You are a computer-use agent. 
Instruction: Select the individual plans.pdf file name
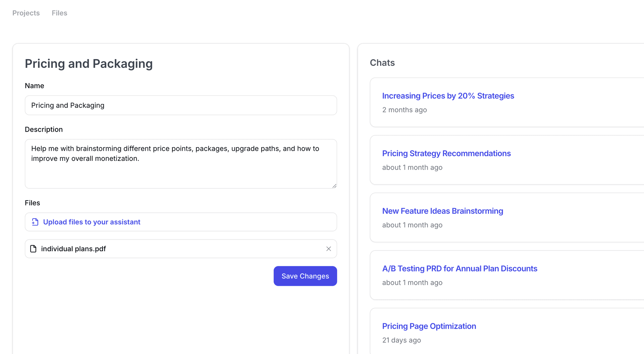coord(73,249)
